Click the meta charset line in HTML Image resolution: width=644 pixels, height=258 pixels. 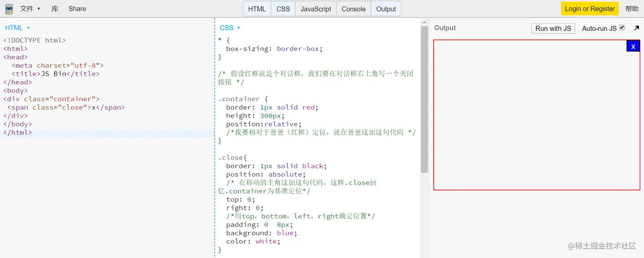57,66
